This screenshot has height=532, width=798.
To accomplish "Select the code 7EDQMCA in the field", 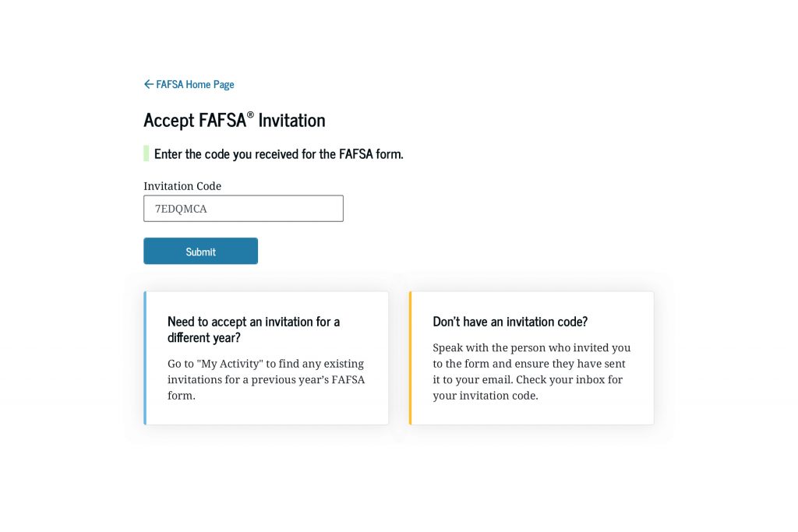I will (x=181, y=209).
